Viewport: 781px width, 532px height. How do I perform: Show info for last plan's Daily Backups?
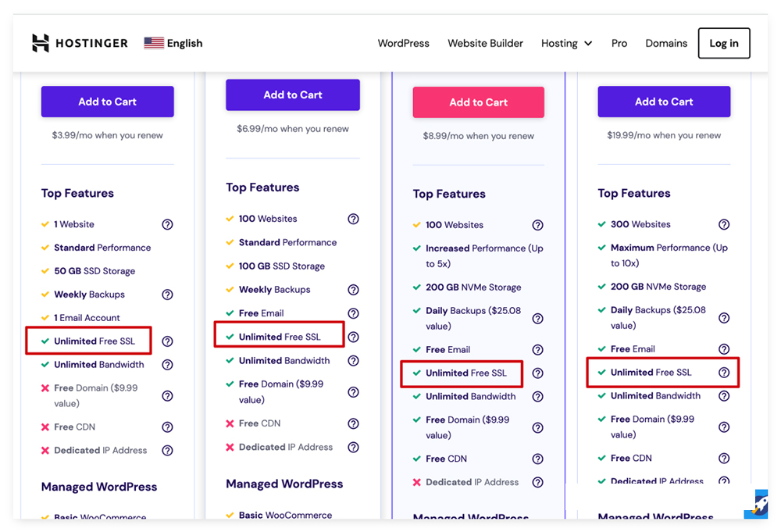click(x=724, y=318)
